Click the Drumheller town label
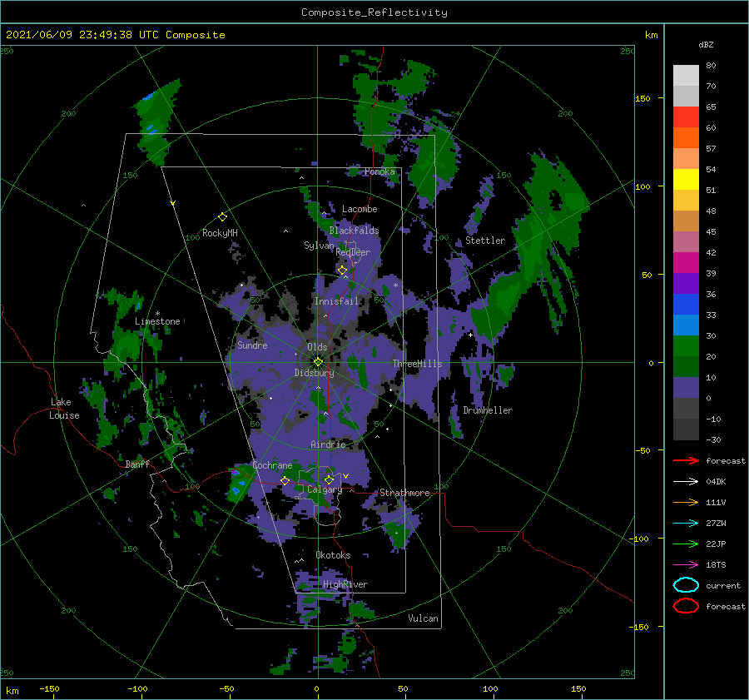This screenshot has width=749, height=700. coord(488,410)
